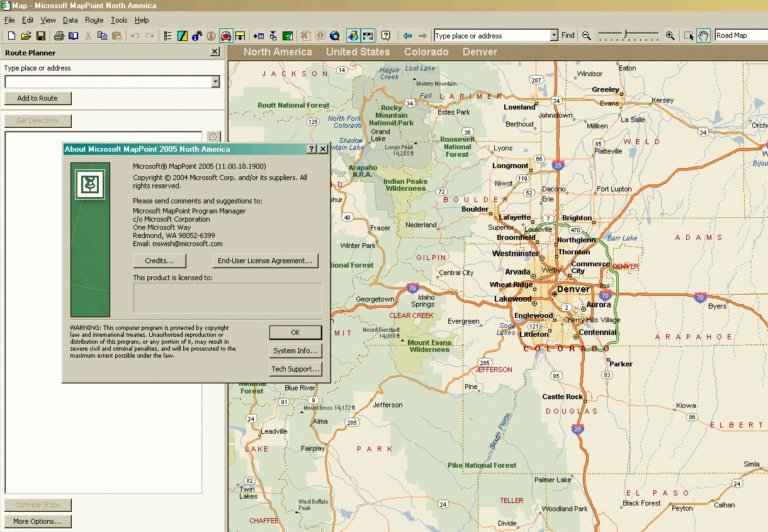
Task: Expand the toolbar Find address dropdown arrow
Action: click(554, 36)
